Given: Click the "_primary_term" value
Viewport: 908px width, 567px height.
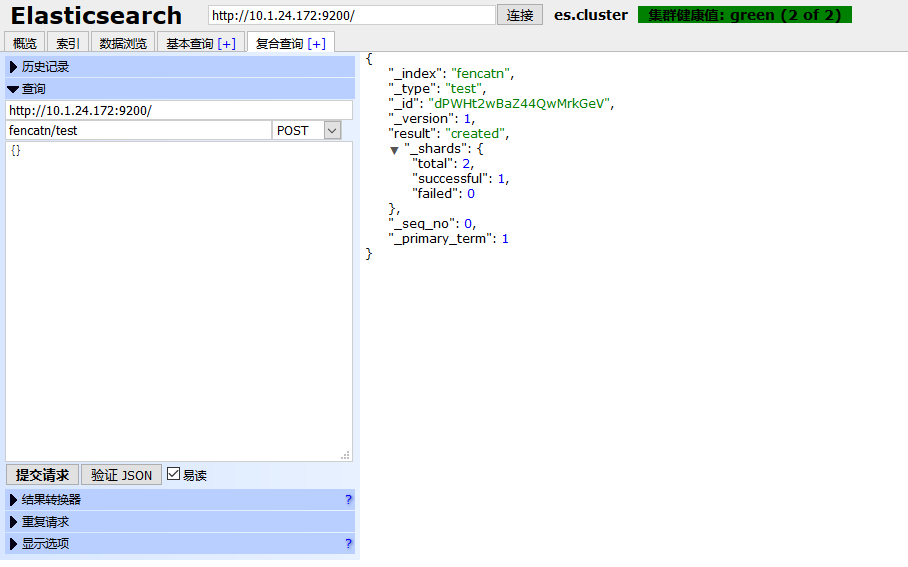Looking at the screenshot, I should (x=505, y=239).
